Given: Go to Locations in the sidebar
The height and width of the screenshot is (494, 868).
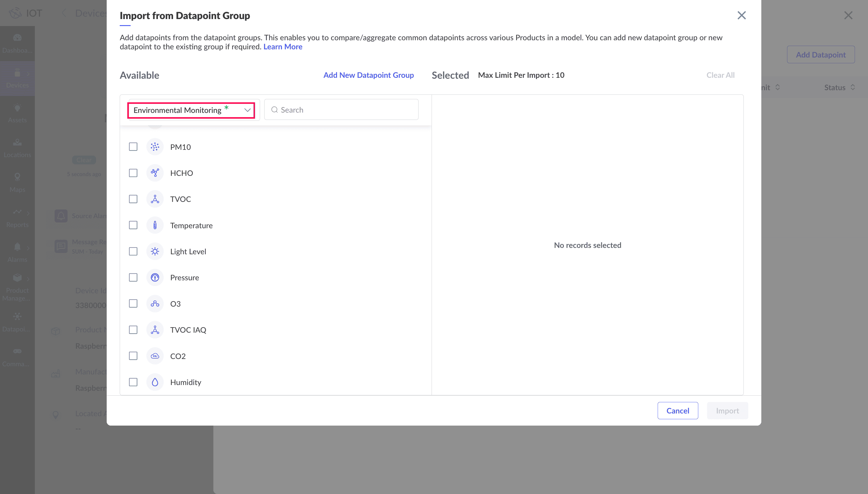Looking at the screenshot, I should pyautogui.click(x=17, y=148).
